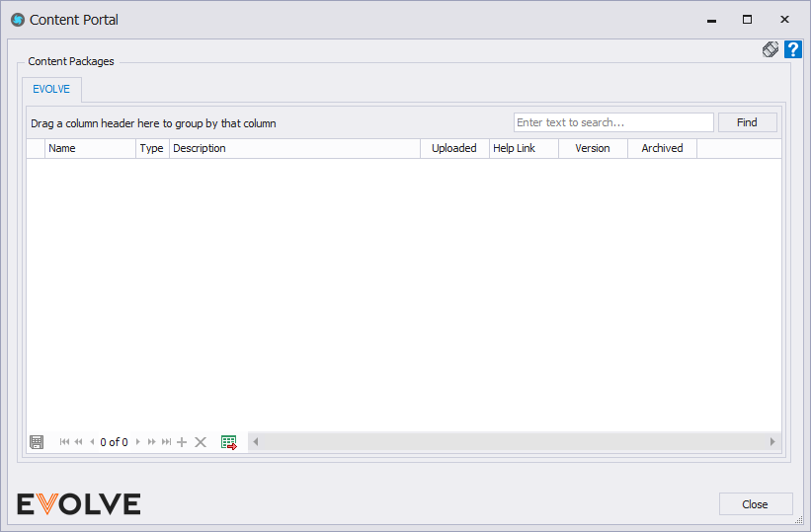Viewport: 811px width, 532px height.
Task: Export grid with the green spreadsheet icon
Action: (228, 442)
